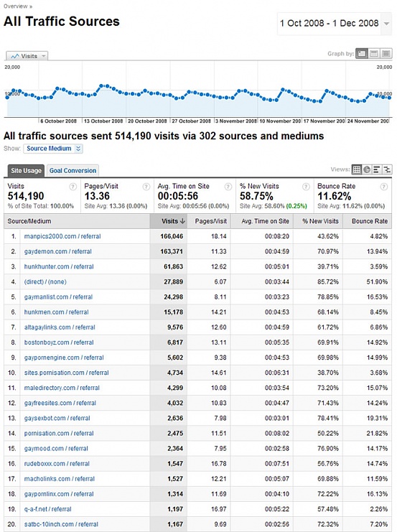Click the 6 October 2008 axis label
The width and height of the screenshot is (397, 532).
(x=58, y=121)
